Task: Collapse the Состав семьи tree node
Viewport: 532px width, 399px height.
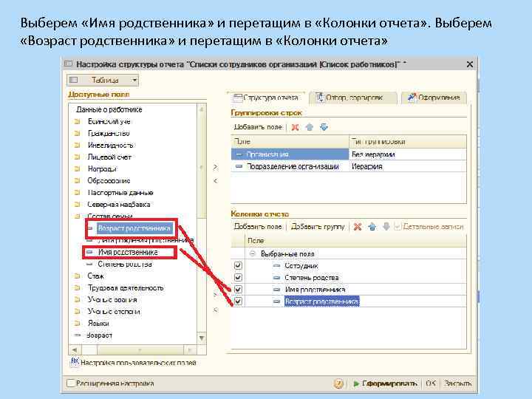Action: click(78, 216)
